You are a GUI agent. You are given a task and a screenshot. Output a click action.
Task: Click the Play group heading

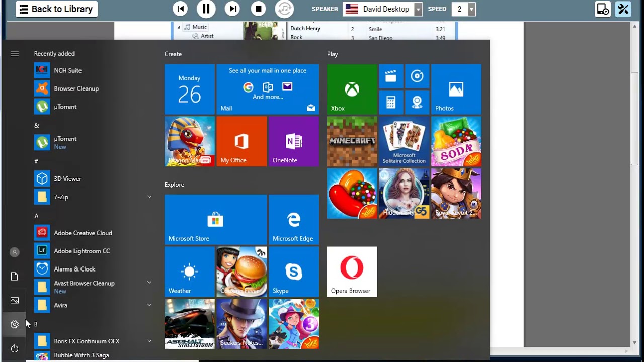tap(333, 54)
